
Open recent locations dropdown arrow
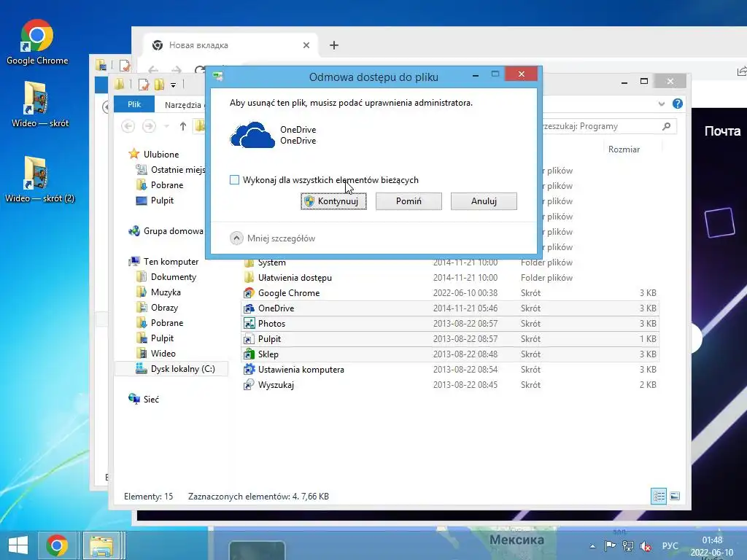pyautogui.click(x=167, y=126)
